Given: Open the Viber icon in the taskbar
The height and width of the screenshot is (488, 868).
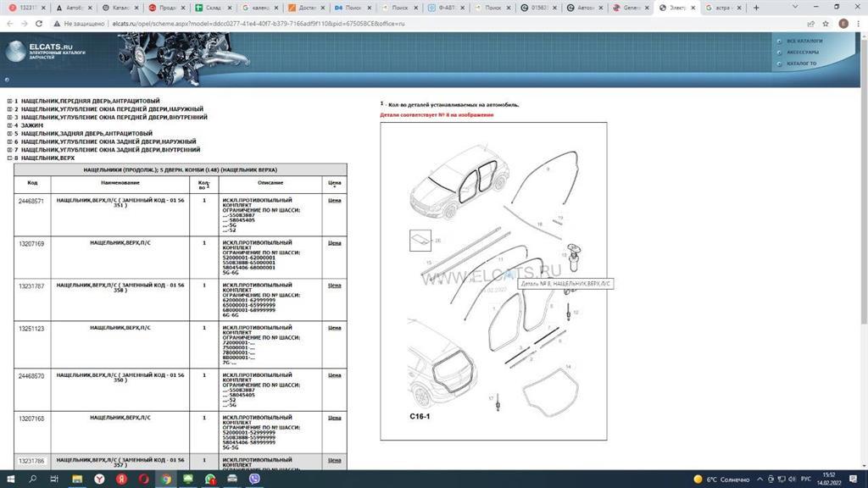Looking at the screenshot, I should pos(254,479).
